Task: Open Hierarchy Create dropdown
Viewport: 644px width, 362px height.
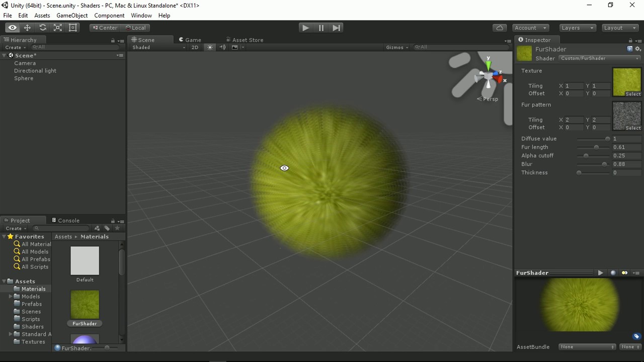Action: point(15,47)
